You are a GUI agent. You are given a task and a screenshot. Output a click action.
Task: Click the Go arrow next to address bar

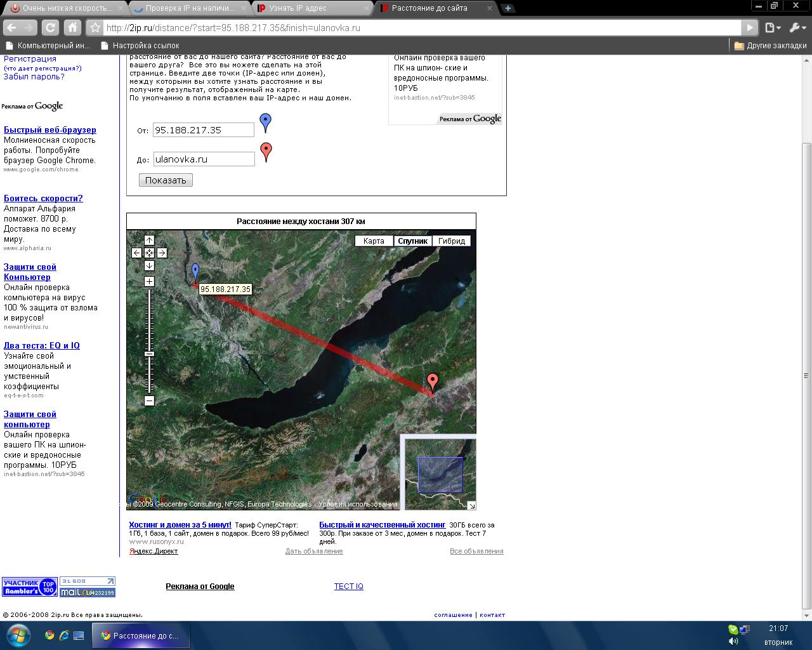750,28
